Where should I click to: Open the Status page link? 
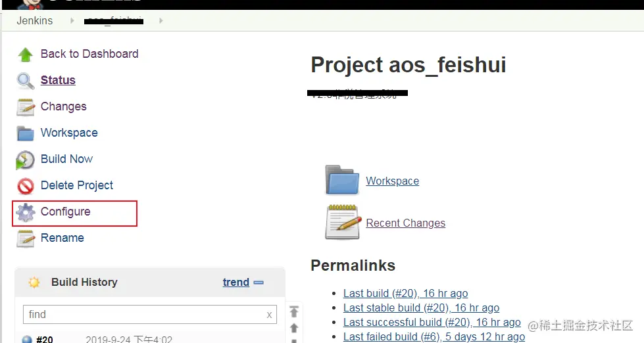click(58, 80)
